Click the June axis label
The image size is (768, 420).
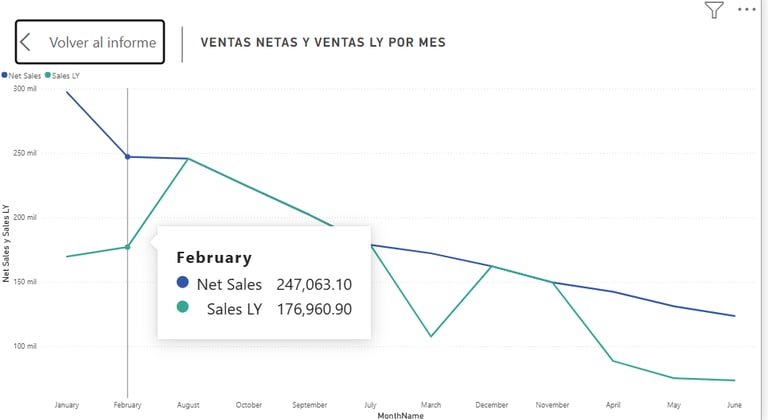[736, 405]
